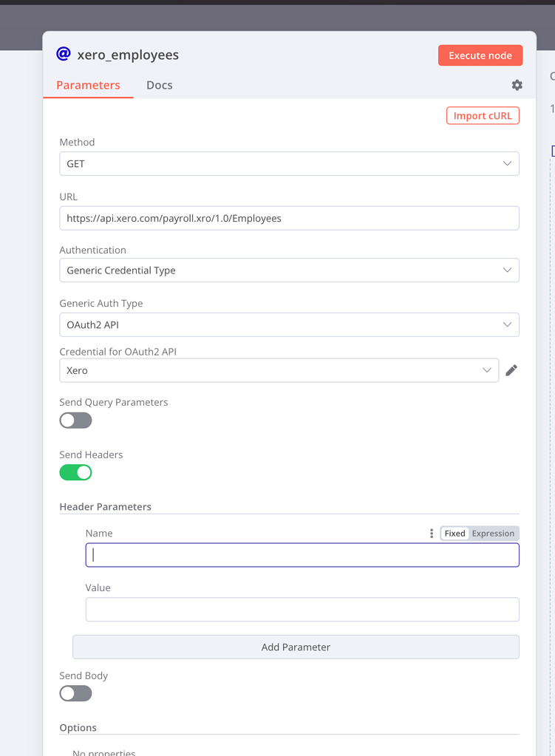Expand the Authentication dropdown
The height and width of the screenshot is (756, 555).
click(x=289, y=270)
